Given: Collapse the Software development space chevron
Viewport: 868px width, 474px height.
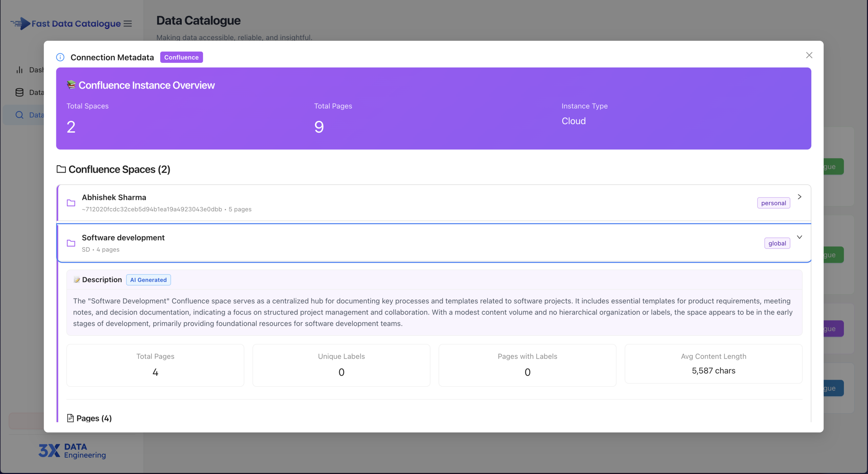Looking at the screenshot, I should 799,237.
